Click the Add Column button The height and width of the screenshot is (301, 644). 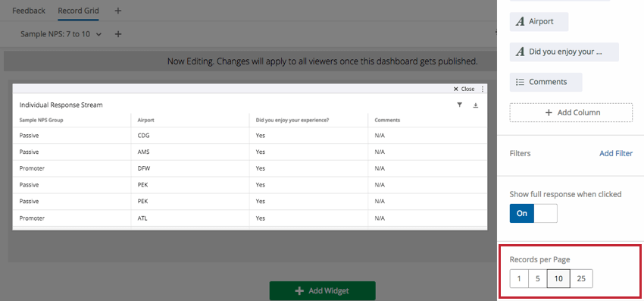click(x=571, y=113)
